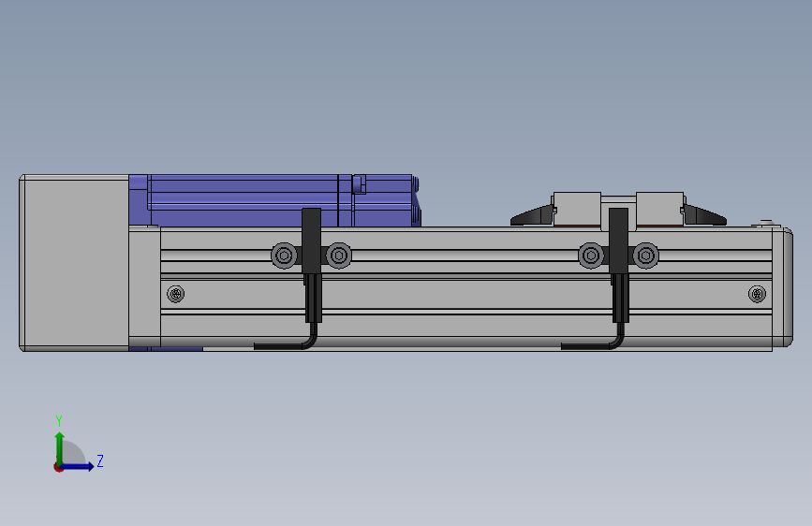
Task: Click the blue Z axis arrow of the triad
Action: click(78, 466)
